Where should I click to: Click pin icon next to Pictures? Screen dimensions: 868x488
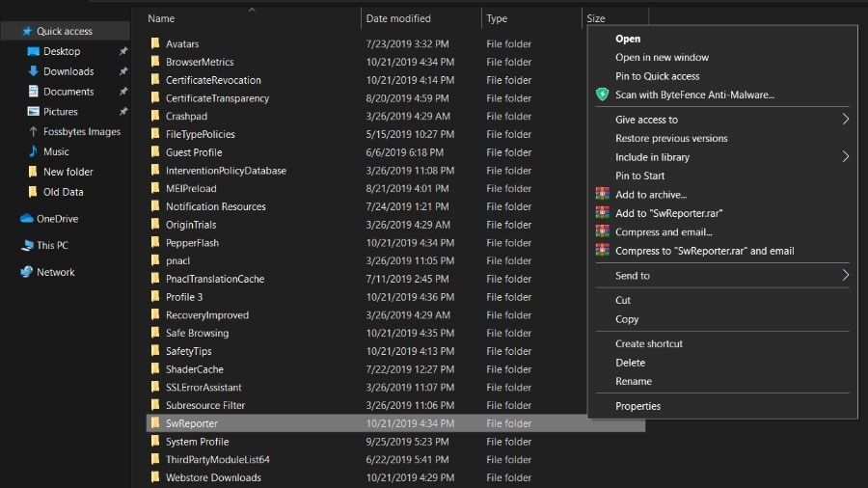tap(122, 111)
